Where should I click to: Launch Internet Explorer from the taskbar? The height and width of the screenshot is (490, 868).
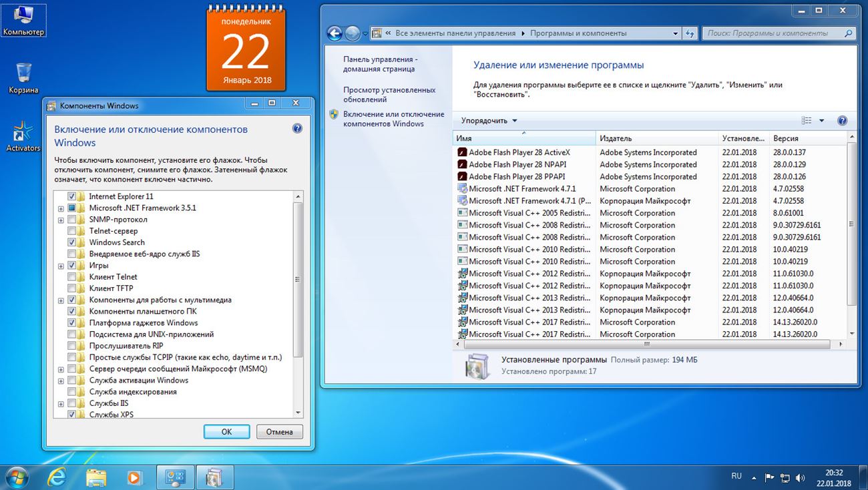coord(57,477)
